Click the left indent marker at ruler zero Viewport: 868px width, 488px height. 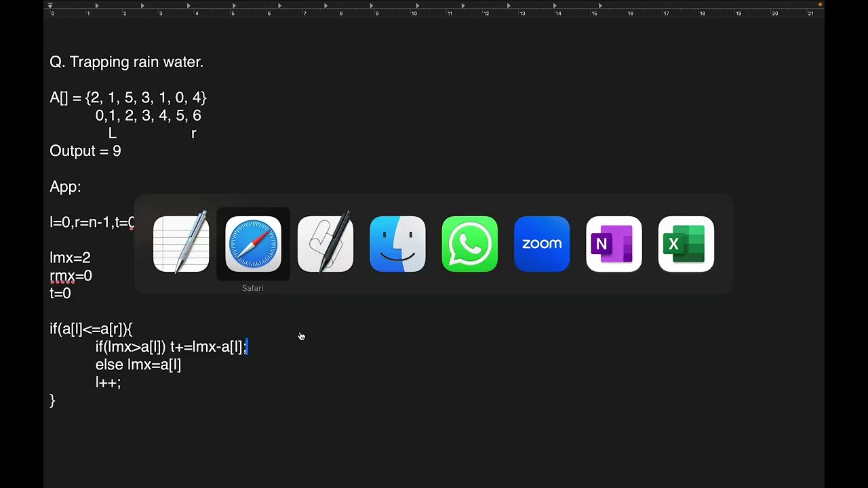pyautogui.click(x=50, y=6)
